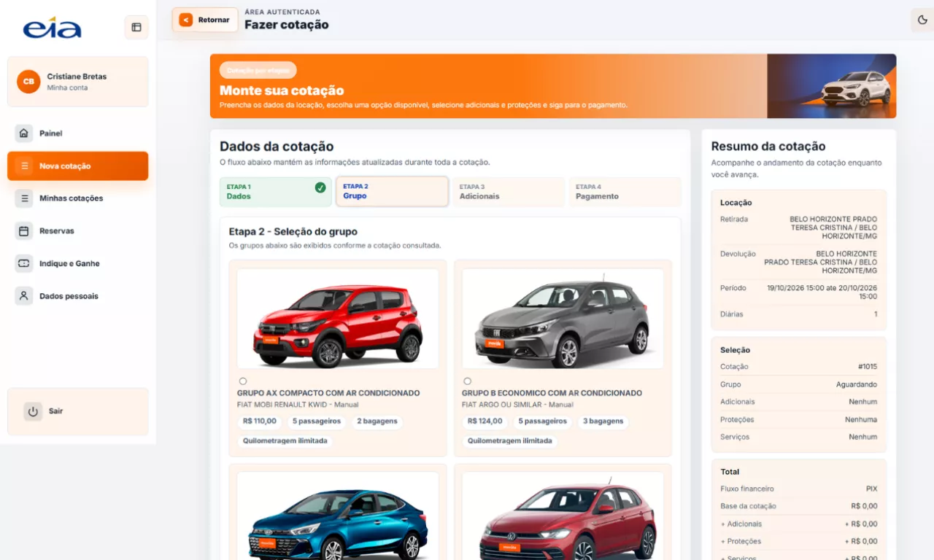Click the Painel home icon
The image size is (934, 560).
[24, 133]
